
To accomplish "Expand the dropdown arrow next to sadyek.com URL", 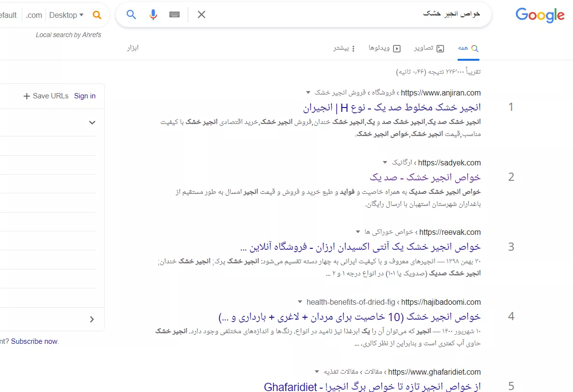I will click(385, 162).
